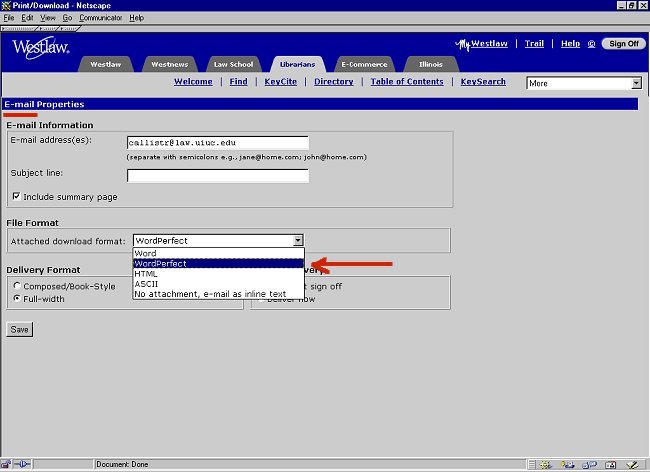Click the @ symbol icon beside Help

(591, 44)
